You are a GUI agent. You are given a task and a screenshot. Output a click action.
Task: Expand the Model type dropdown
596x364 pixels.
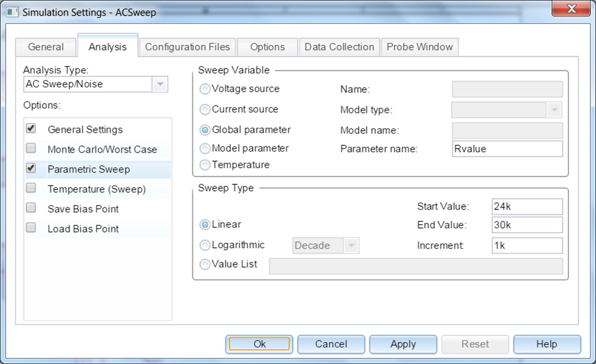(x=554, y=110)
